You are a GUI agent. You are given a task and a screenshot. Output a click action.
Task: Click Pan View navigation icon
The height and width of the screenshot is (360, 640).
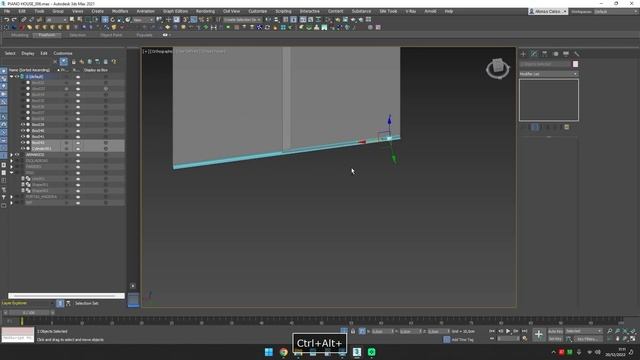(x=617, y=339)
